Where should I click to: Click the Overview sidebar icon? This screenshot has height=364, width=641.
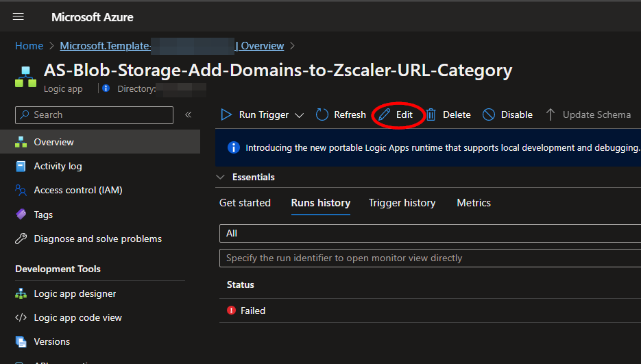(x=21, y=142)
